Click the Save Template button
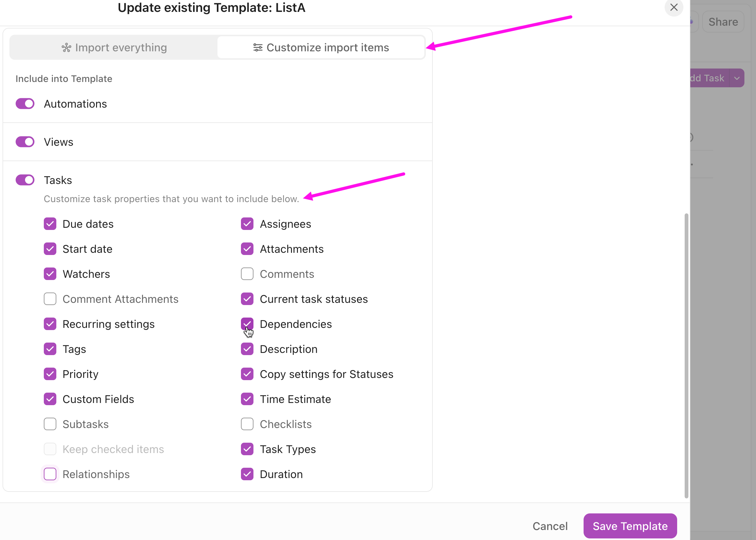 tap(630, 526)
